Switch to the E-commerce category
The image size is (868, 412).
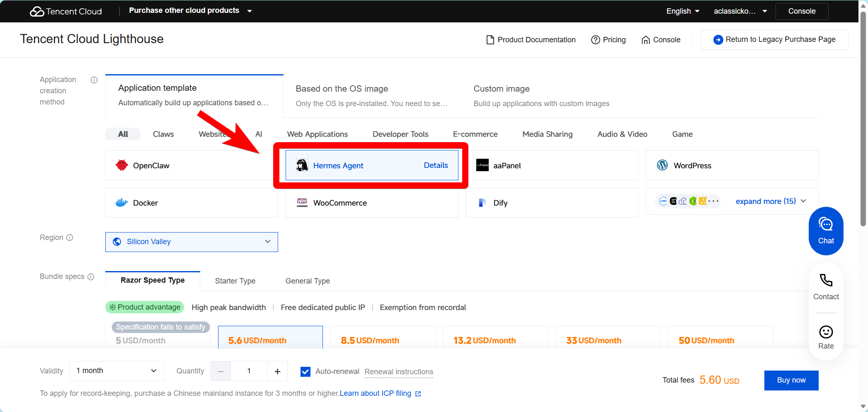click(475, 134)
